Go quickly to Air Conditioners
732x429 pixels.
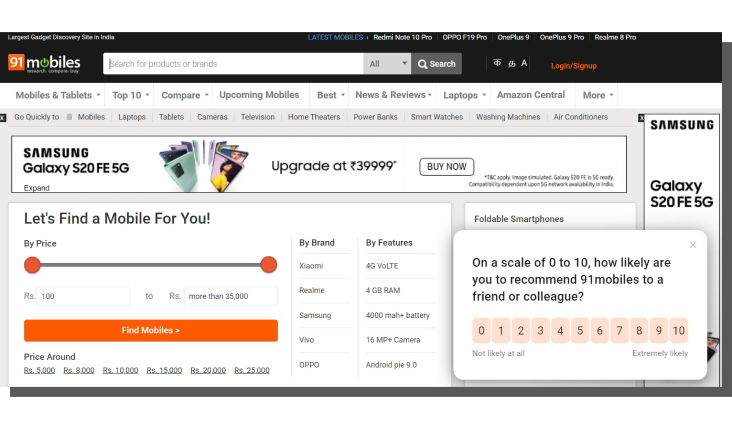580,117
